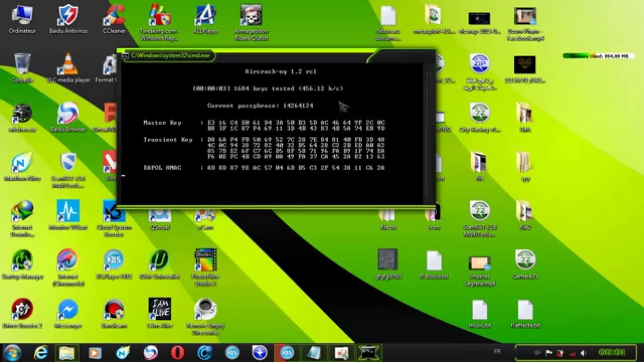Open Internet Explorer from the taskbar
The image size is (644, 362).
pos(41,352)
